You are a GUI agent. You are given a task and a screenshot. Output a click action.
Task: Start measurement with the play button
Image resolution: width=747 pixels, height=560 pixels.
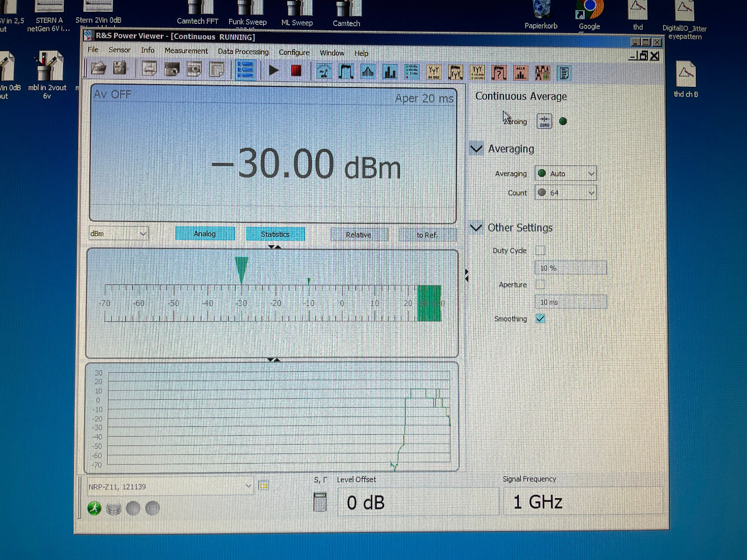(274, 70)
